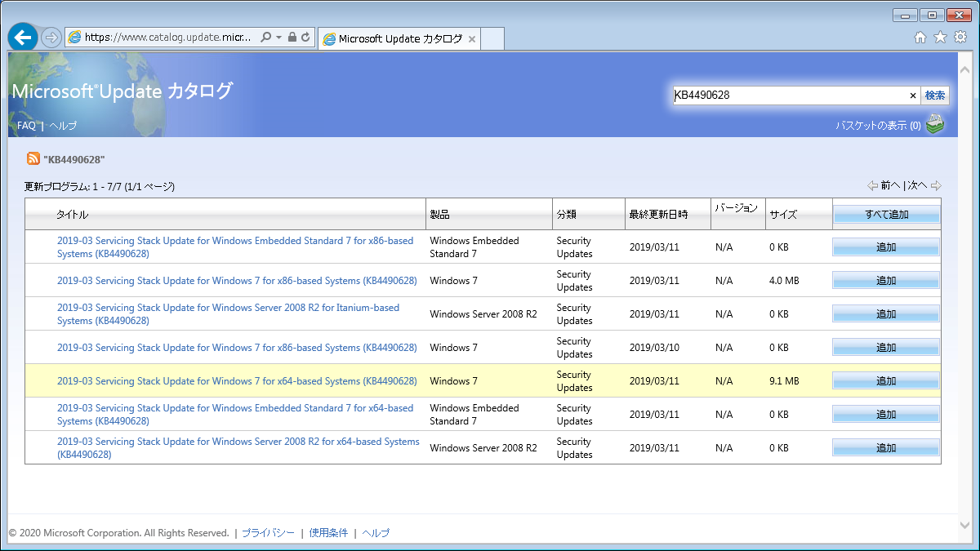
Task: Close the Microsoft Update カタログ tab
Action: tap(472, 39)
